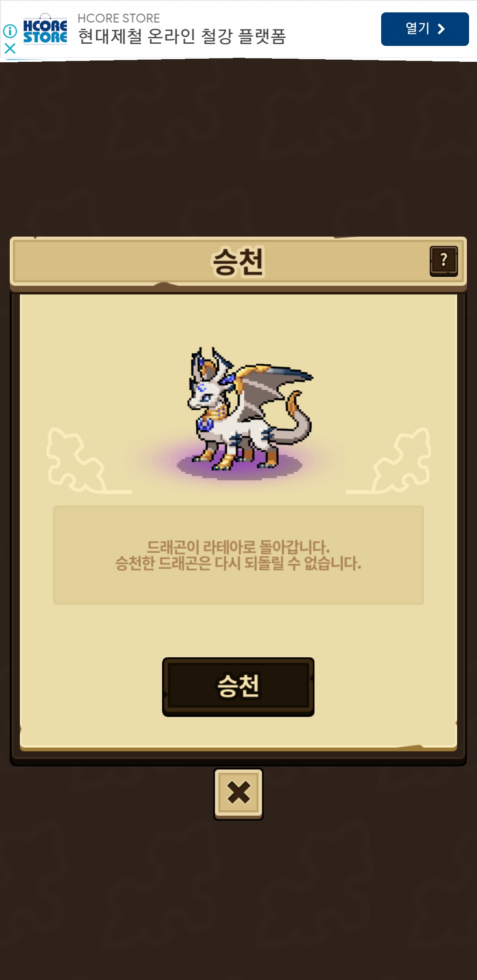Click the chevron arrow inside 열기 button
The height and width of the screenshot is (980, 477).
point(441,29)
